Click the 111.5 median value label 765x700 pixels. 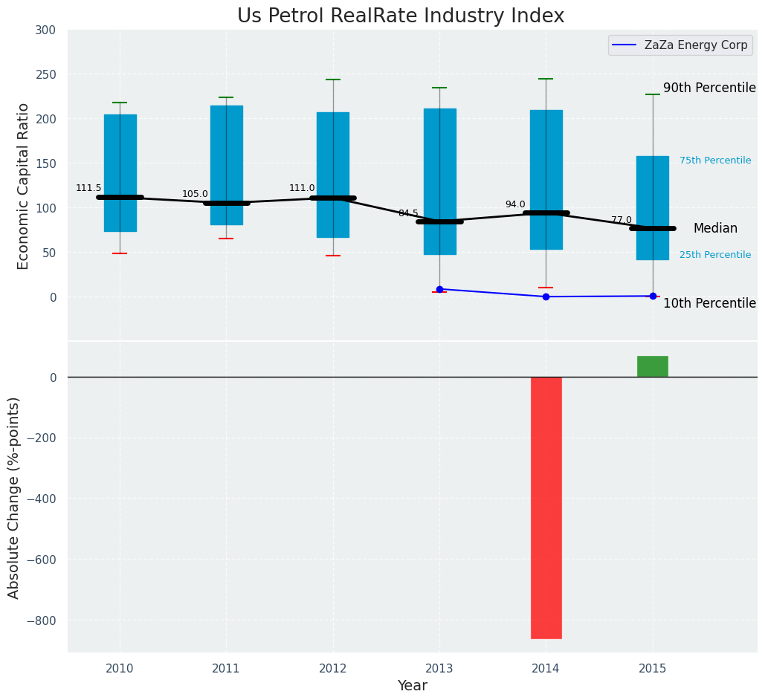88,189
